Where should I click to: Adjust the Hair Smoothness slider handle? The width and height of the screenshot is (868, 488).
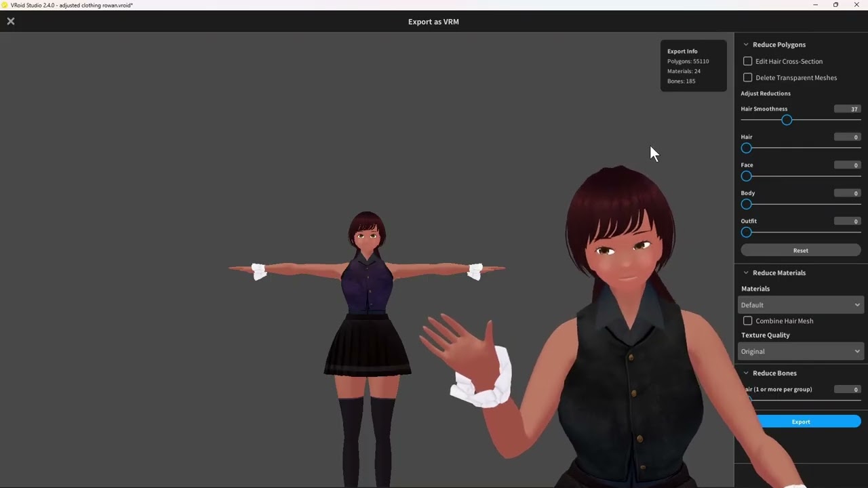coord(787,120)
